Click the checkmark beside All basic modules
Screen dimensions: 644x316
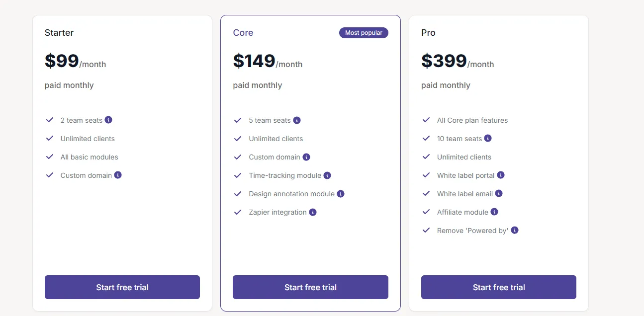pyautogui.click(x=50, y=157)
